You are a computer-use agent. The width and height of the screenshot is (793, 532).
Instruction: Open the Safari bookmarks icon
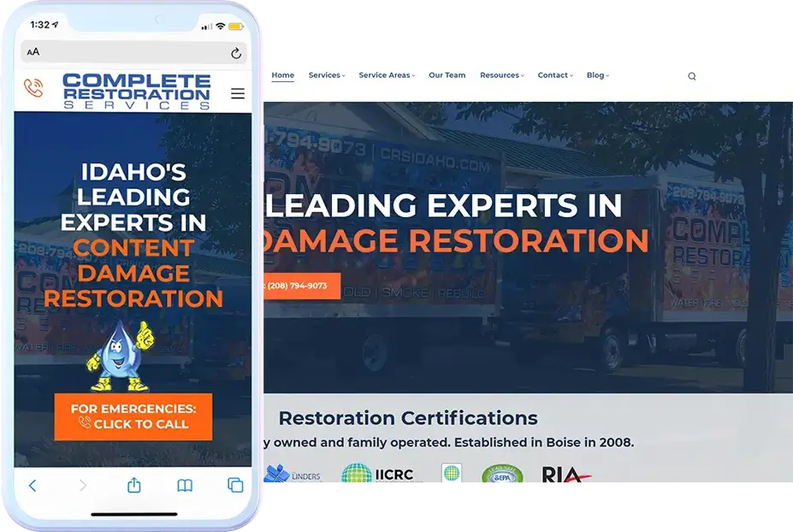coord(184,485)
